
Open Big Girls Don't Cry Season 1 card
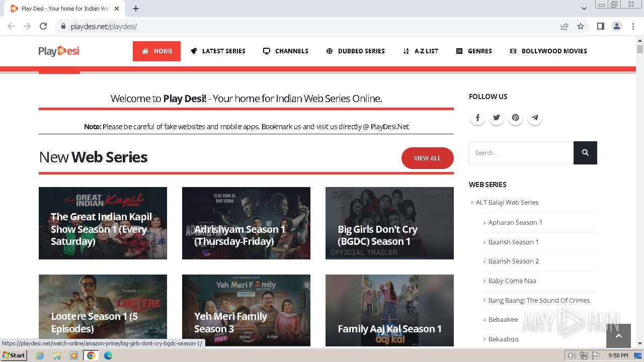pos(389,223)
